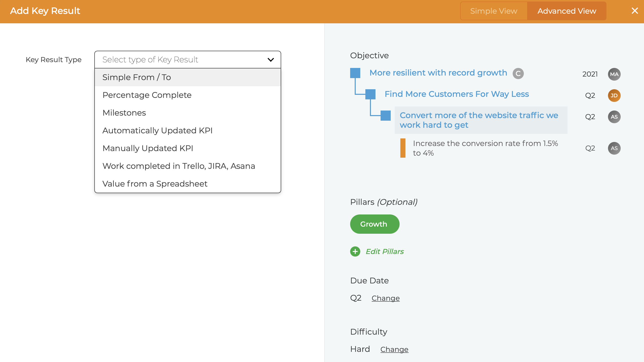Collapse the Key Result Type dropdown chevron
Screen dimensions: 644x362
tap(271, 60)
